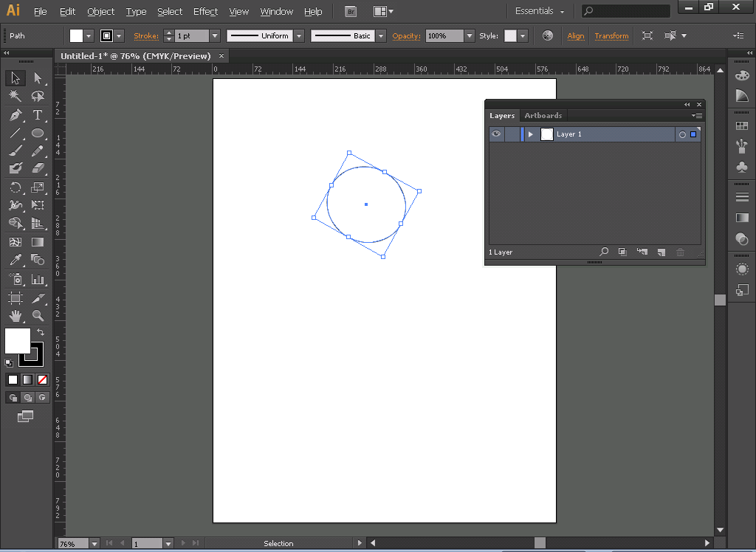
Task: Select the Free Transform tool
Action: pyautogui.click(x=38, y=205)
